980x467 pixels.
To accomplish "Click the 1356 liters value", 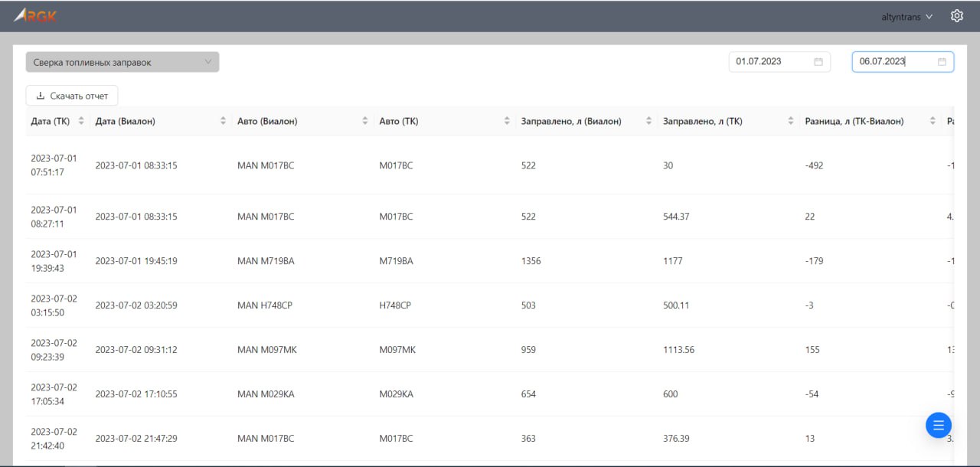I will 531,261.
